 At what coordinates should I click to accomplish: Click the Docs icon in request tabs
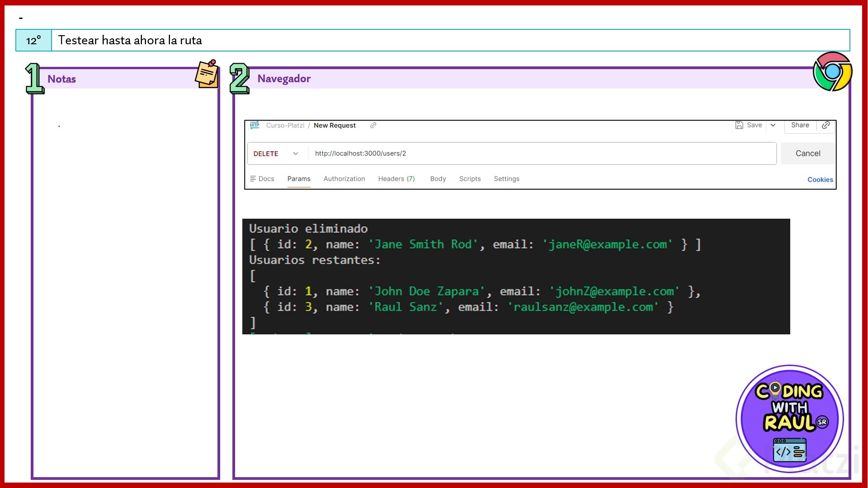click(x=253, y=179)
